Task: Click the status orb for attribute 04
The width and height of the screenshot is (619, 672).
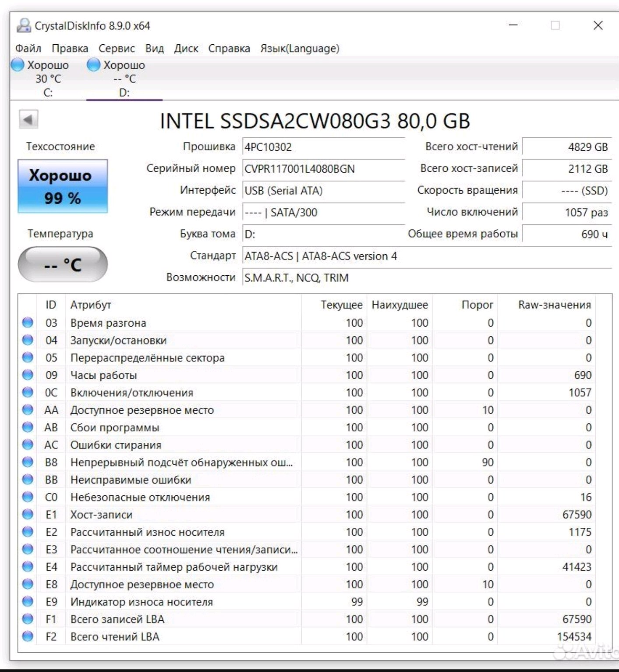Action: [28, 340]
